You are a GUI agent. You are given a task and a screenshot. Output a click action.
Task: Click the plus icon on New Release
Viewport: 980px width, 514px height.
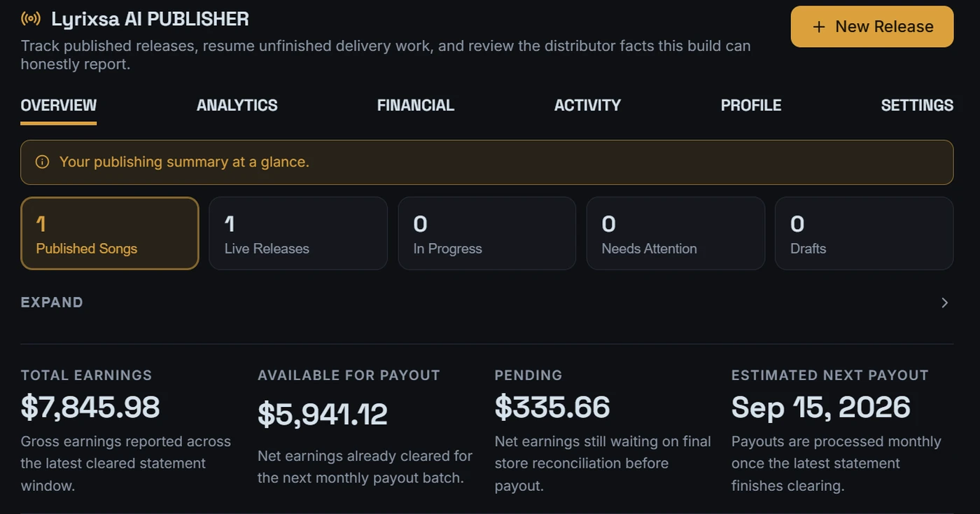tap(818, 27)
